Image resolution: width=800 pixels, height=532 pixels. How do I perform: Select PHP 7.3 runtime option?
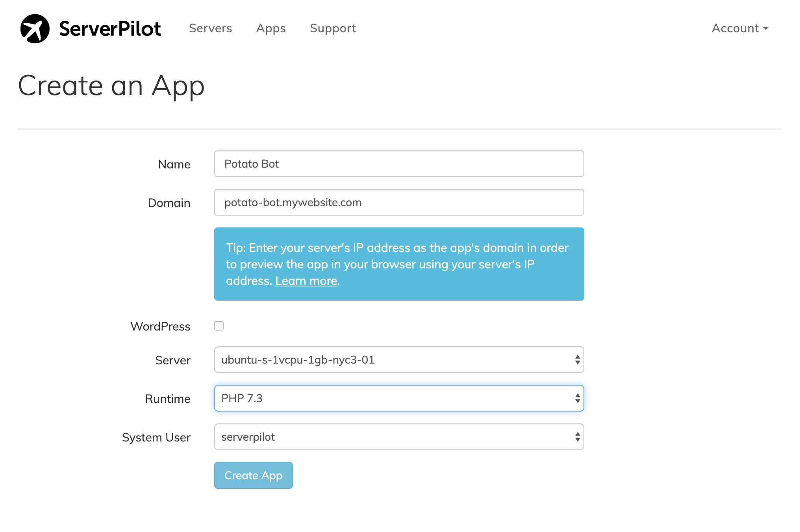click(x=399, y=398)
